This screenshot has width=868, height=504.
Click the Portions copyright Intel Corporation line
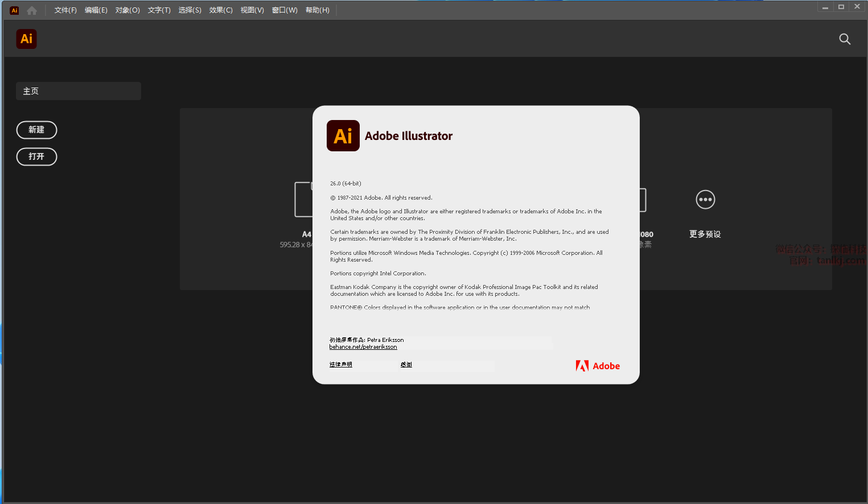coord(378,274)
